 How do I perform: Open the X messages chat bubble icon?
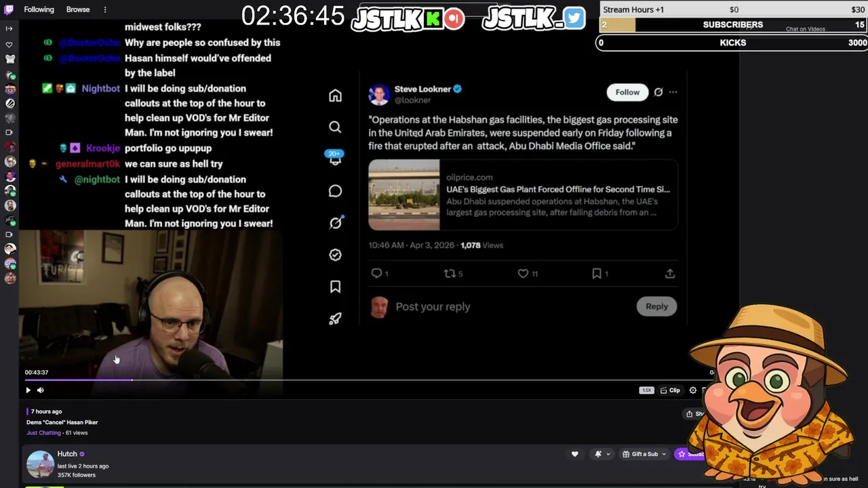[335, 191]
